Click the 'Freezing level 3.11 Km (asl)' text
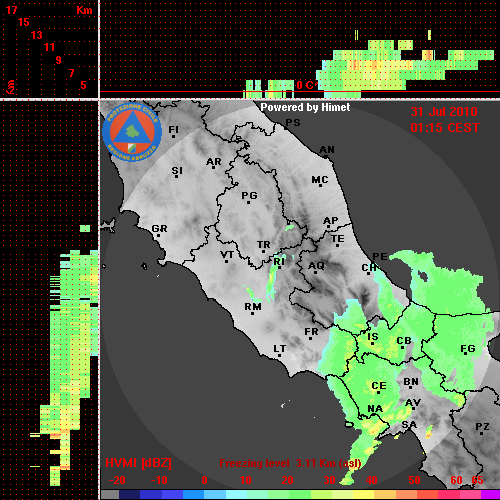The height and width of the screenshot is (500, 500). coord(290,463)
